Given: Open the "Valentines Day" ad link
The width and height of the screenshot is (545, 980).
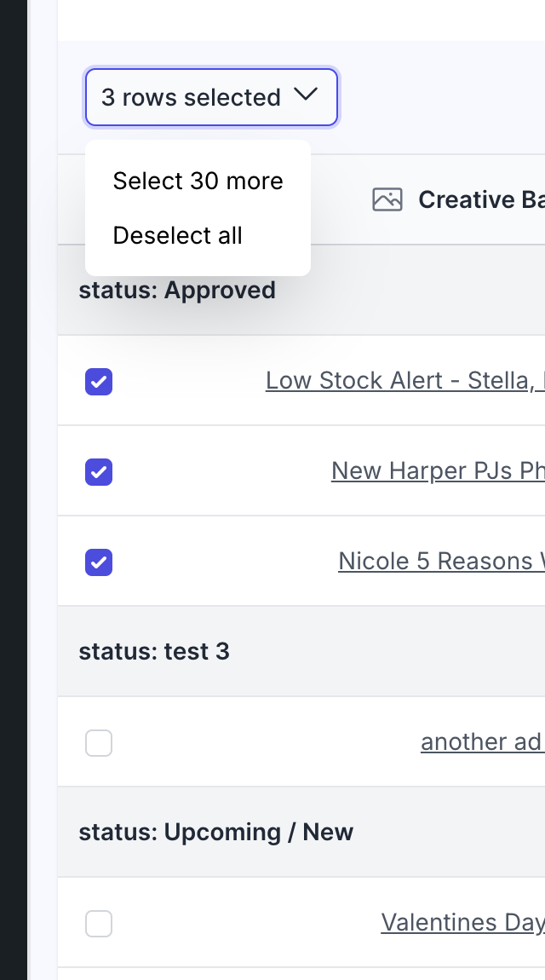Looking at the screenshot, I should [x=462, y=922].
